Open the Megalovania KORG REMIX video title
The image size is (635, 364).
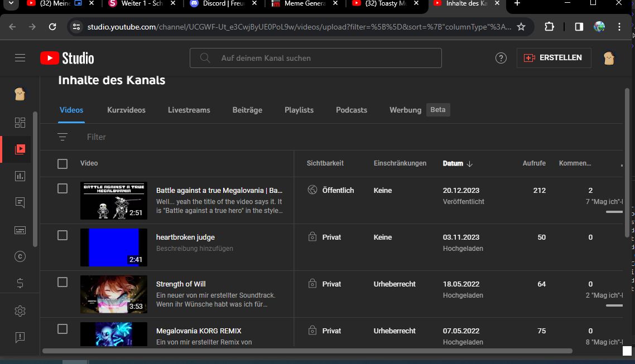point(199,331)
